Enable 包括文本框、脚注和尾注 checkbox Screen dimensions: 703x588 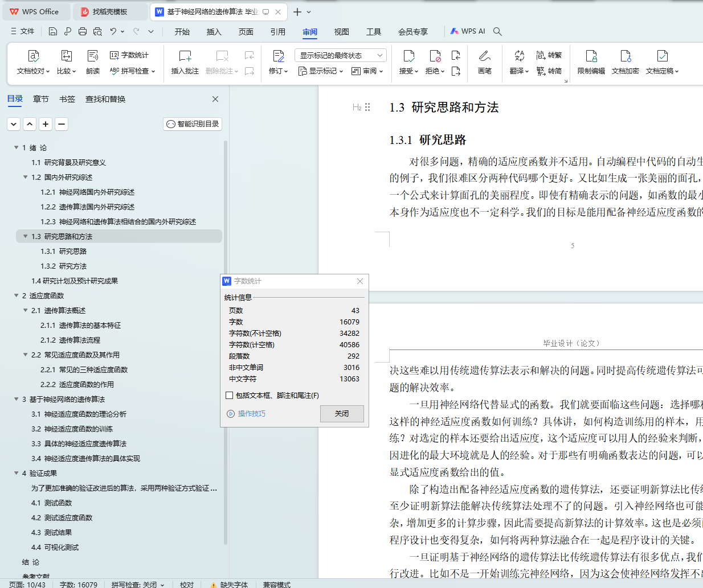[x=229, y=395]
